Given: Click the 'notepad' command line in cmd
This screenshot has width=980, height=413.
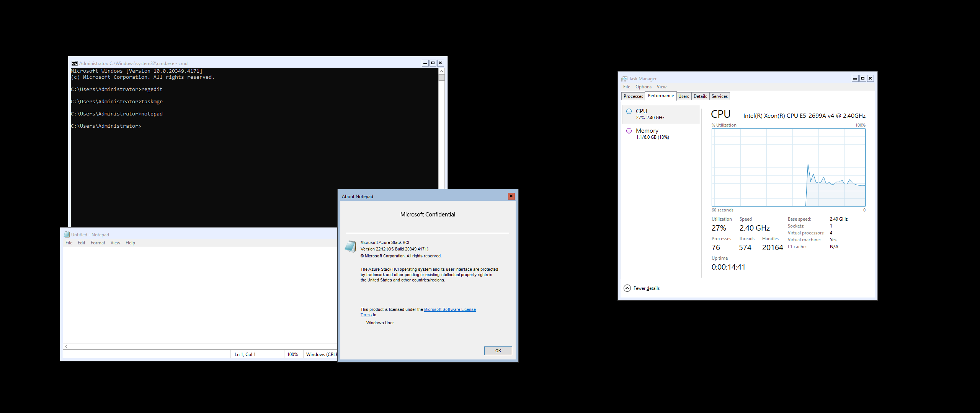Looking at the screenshot, I should coord(117,114).
